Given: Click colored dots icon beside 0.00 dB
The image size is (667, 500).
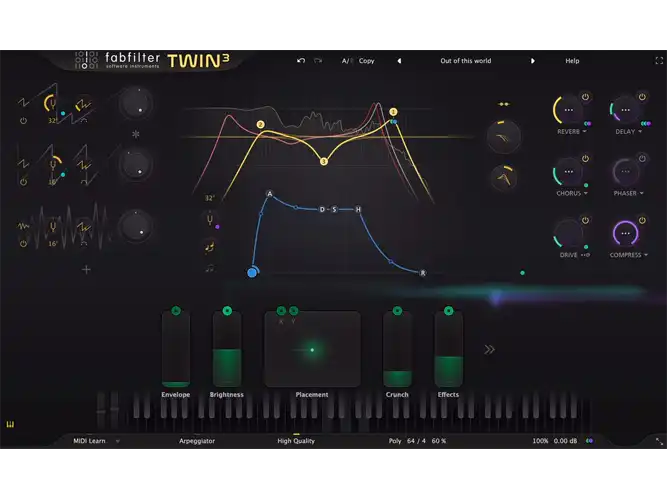Looking at the screenshot, I should [x=589, y=441].
